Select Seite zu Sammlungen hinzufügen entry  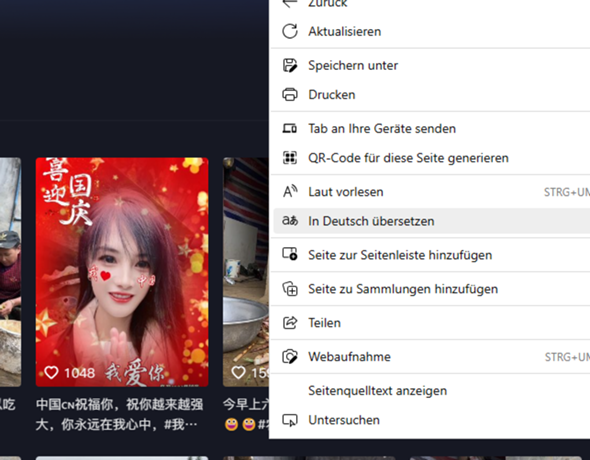pos(430,288)
